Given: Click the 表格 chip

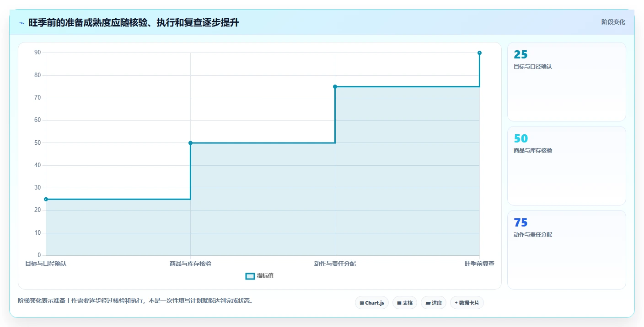Looking at the screenshot, I should click(x=405, y=303).
